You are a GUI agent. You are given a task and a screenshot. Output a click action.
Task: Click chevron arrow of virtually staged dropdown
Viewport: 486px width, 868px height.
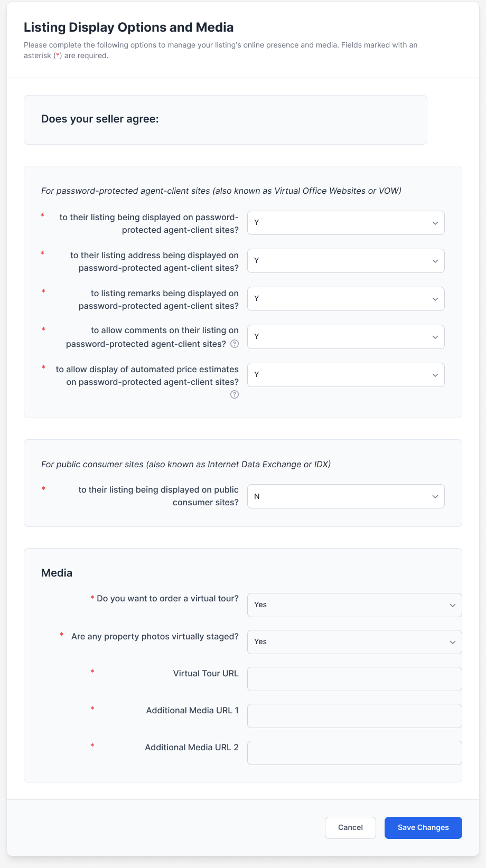453,642
